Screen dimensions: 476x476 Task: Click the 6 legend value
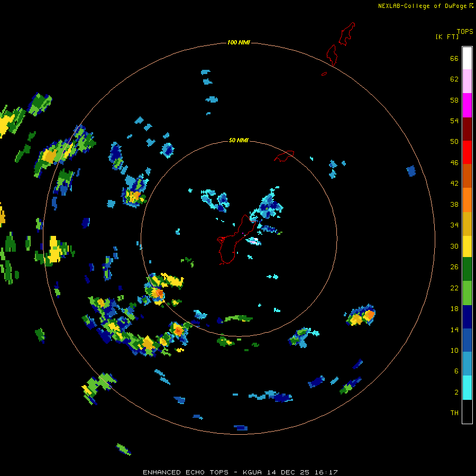tap(456, 371)
